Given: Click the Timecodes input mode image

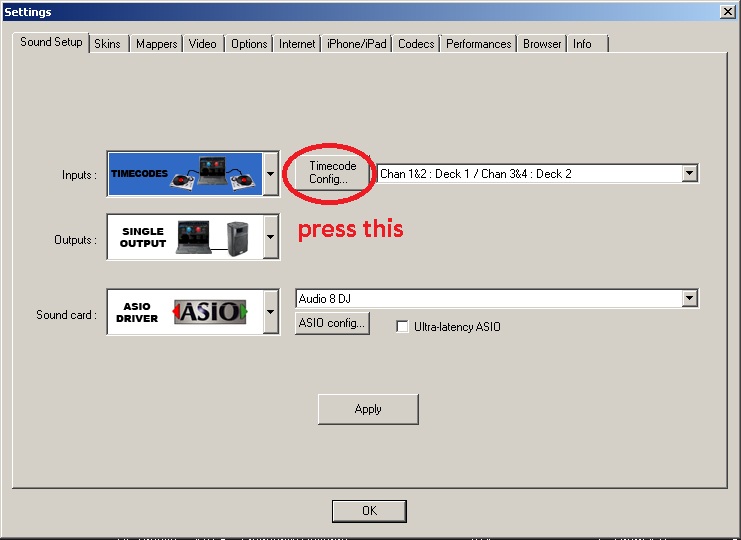Looking at the screenshot, I should tap(185, 174).
